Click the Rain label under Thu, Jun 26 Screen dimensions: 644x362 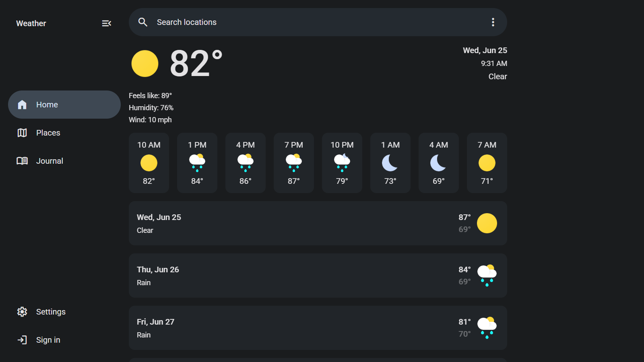pos(144,283)
